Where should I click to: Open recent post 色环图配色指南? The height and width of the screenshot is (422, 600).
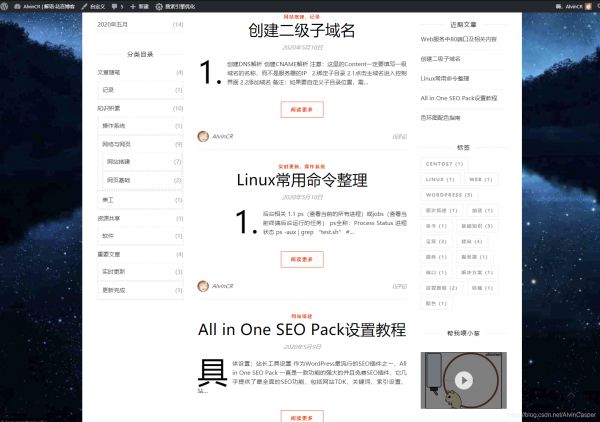pos(440,118)
